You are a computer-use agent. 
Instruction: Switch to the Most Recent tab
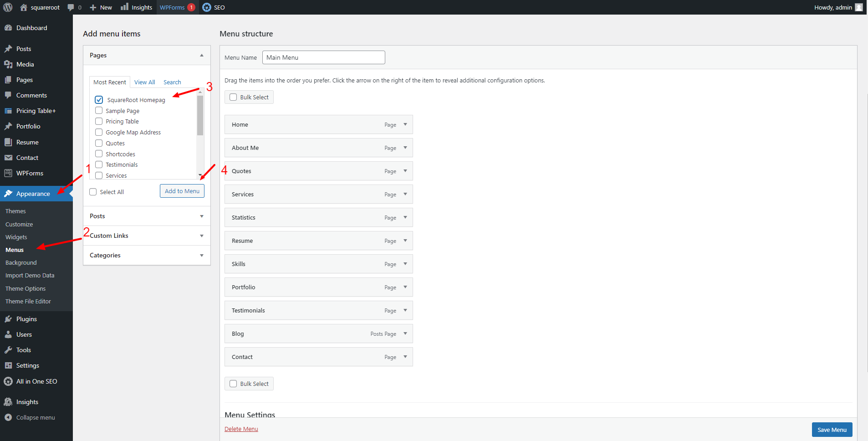click(x=110, y=82)
